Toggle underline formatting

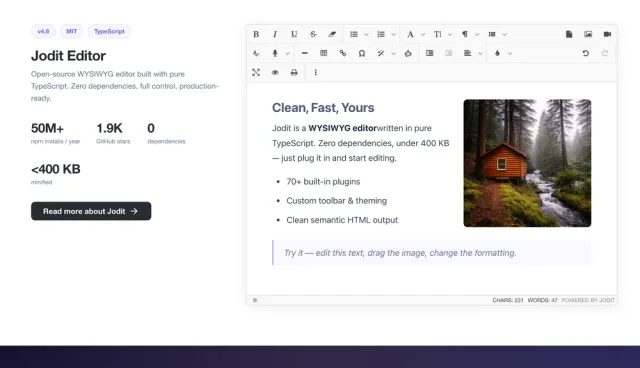(294, 34)
